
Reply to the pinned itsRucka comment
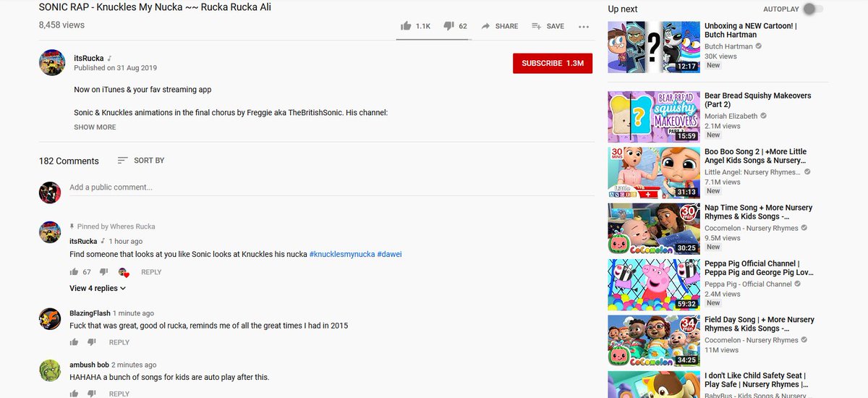pos(151,272)
